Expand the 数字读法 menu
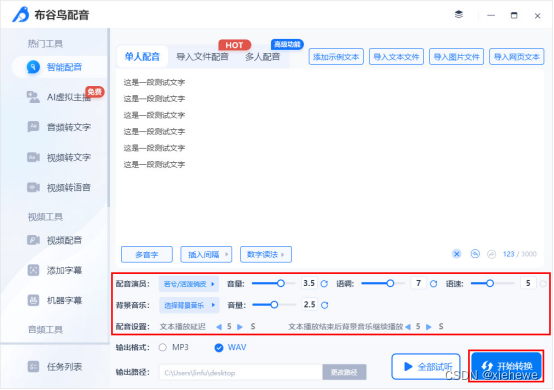The image size is (554, 390). pyautogui.click(x=266, y=254)
